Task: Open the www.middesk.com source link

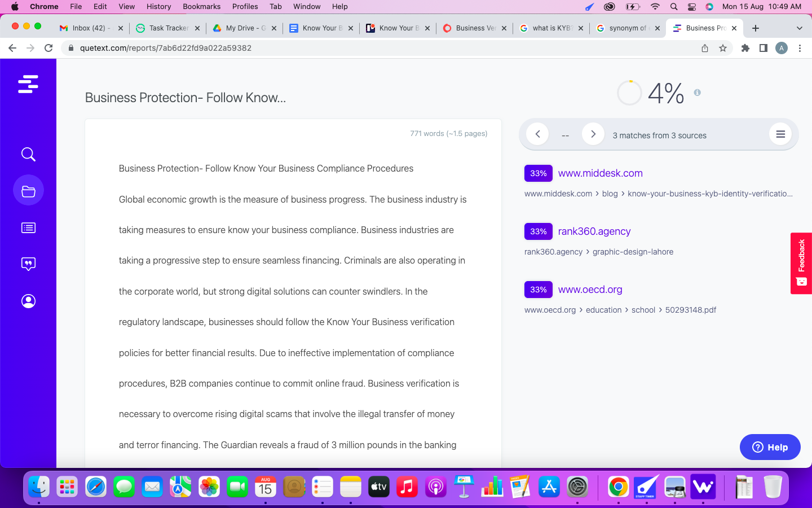Action: 600,173
